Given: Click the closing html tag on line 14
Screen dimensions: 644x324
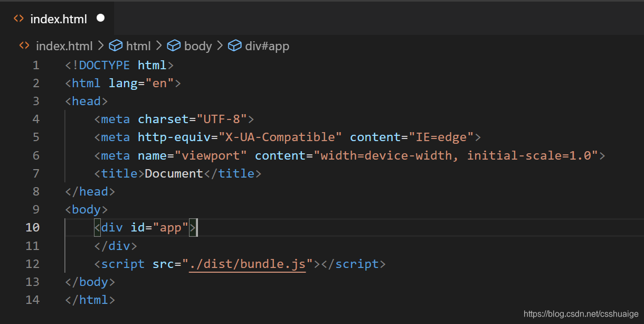Looking at the screenshot, I should 90,299.
